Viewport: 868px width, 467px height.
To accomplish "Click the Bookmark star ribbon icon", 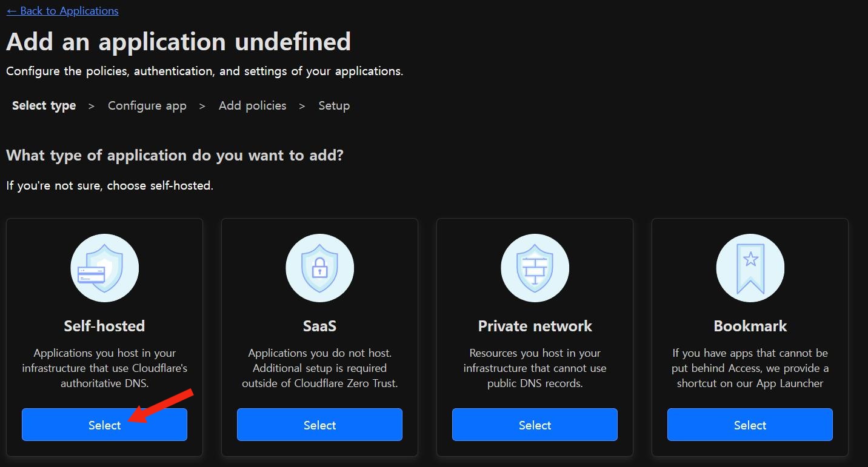I will (750, 268).
